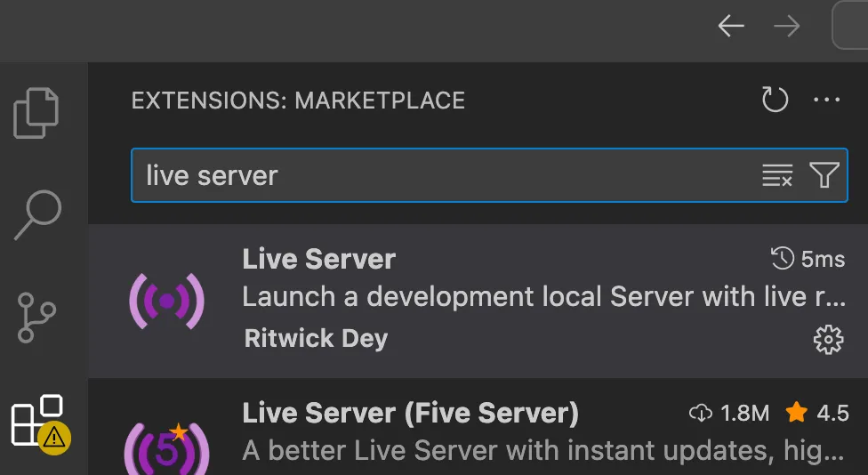Clear the extensions search results
Viewport: 868px width, 475px height.
pyautogui.click(x=777, y=175)
